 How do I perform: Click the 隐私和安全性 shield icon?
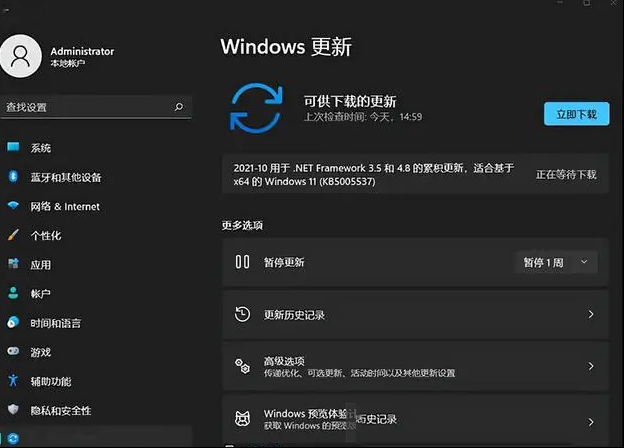coord(13,409)
